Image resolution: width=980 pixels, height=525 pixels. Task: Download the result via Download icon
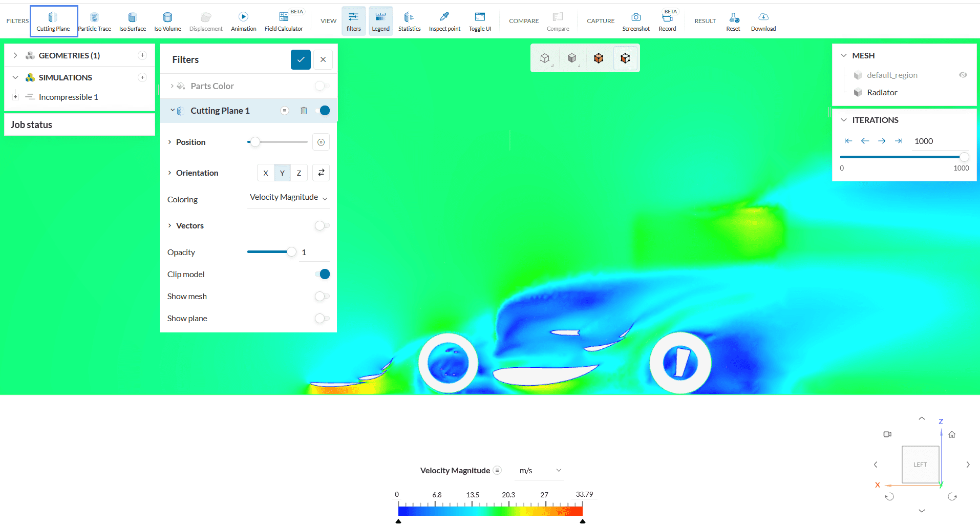click(763, 22)
